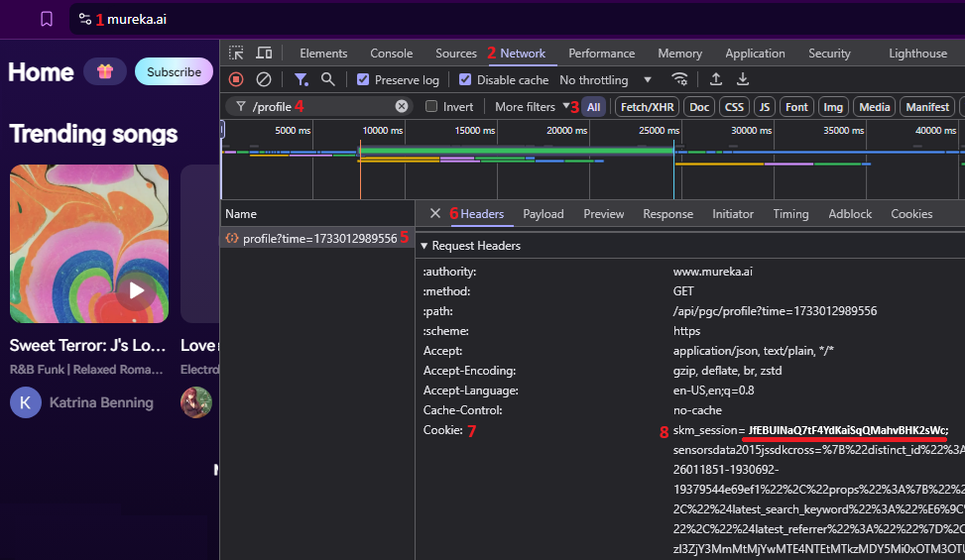
Task: Select the Fetch/XHR filter button
Action: 648,106
